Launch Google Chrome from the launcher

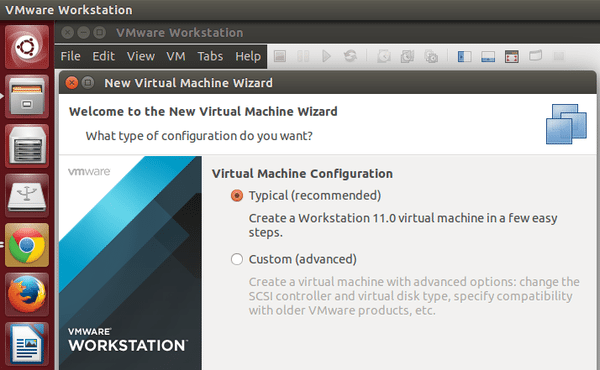point(27,245)
